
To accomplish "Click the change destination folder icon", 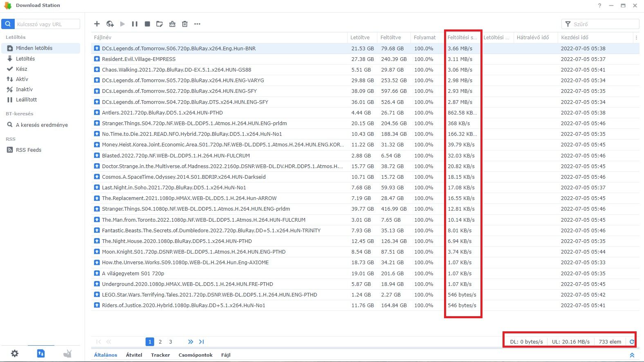I will 159,24.
